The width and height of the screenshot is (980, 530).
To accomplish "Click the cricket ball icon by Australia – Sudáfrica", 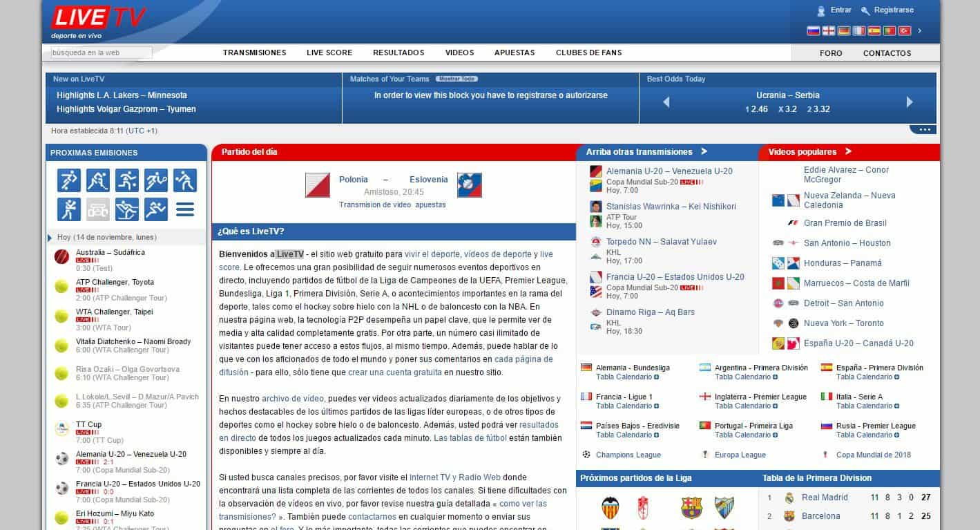I will coord(61,256).
